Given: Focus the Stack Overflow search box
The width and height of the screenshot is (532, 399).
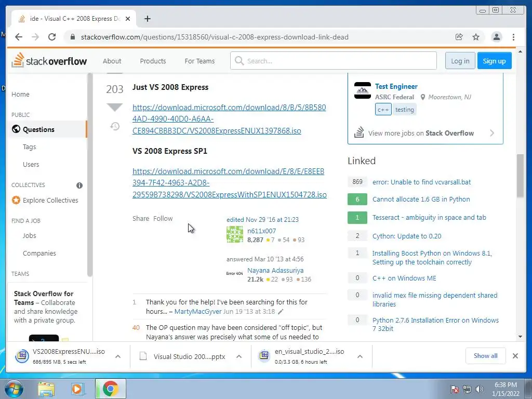Looking at the screenshot, I should [x=333, y=61].
